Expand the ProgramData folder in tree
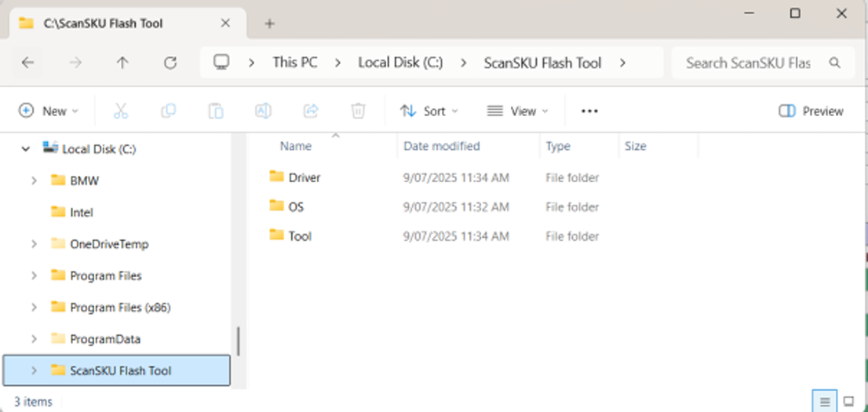 pos(34,339)
